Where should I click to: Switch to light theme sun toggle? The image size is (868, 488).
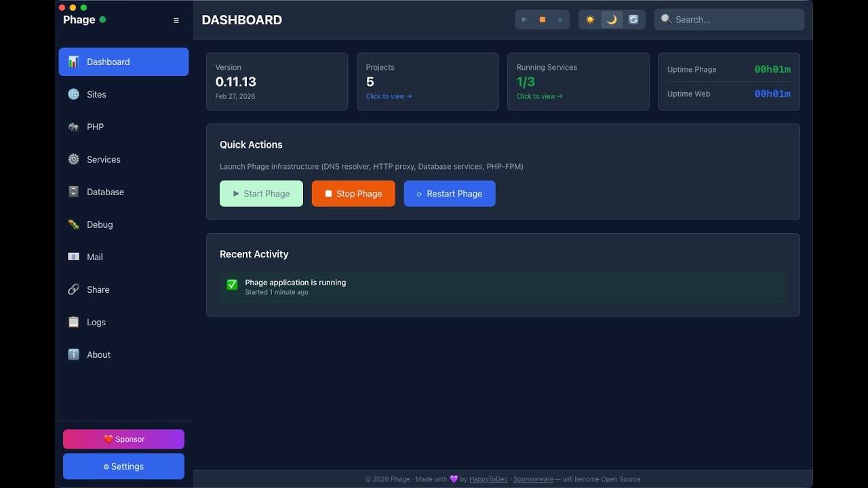tap(590, 20)
